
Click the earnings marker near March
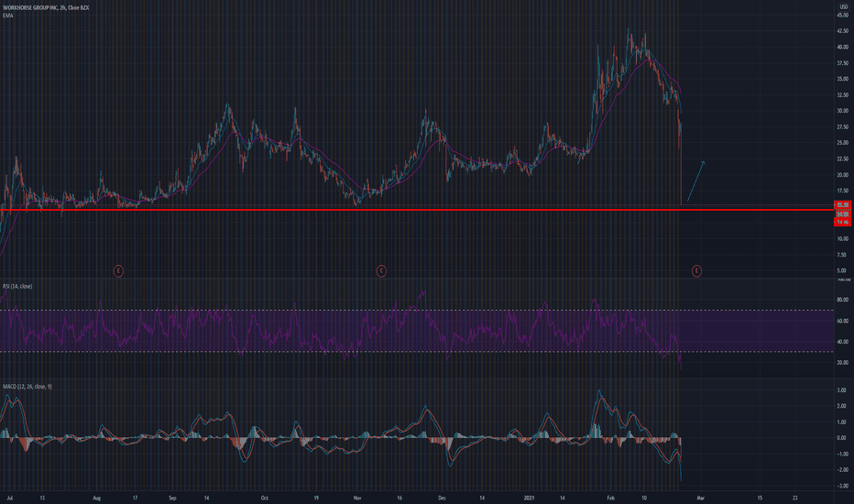696,271
